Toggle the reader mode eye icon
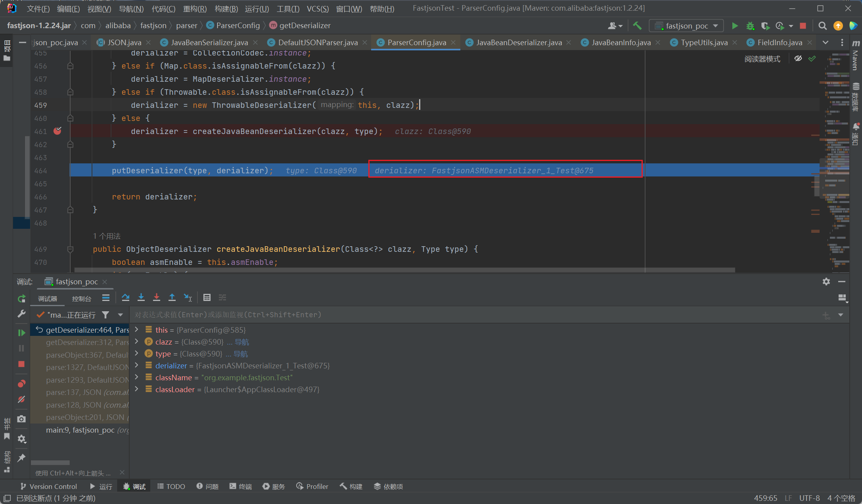Viewport: 862px width, 504px height. pos(798,59)
